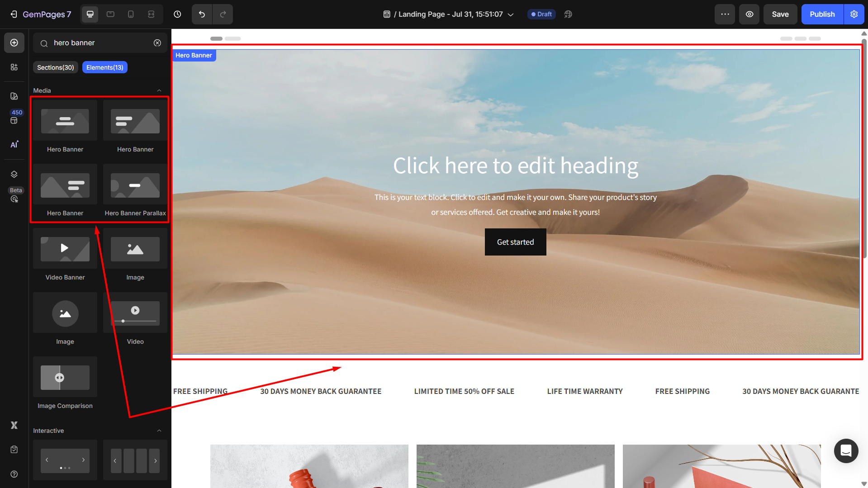868x488 pixels.
Task: Switch to the Sections(30) tab
Action: coord(56,67)
